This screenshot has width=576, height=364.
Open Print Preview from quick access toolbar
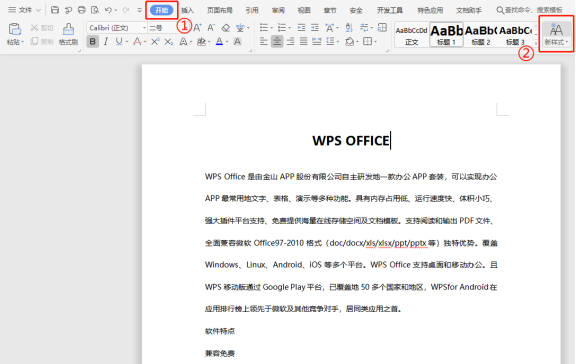(x=95, y=10)
